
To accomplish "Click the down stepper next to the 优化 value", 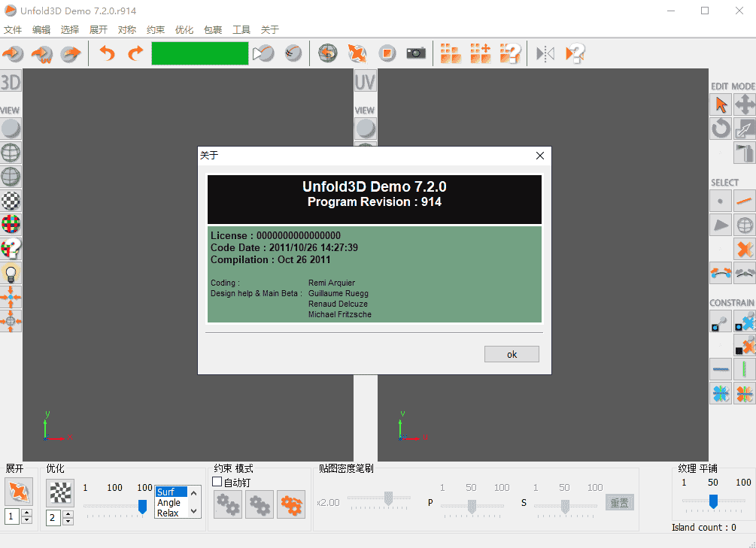I will point(68,521).
